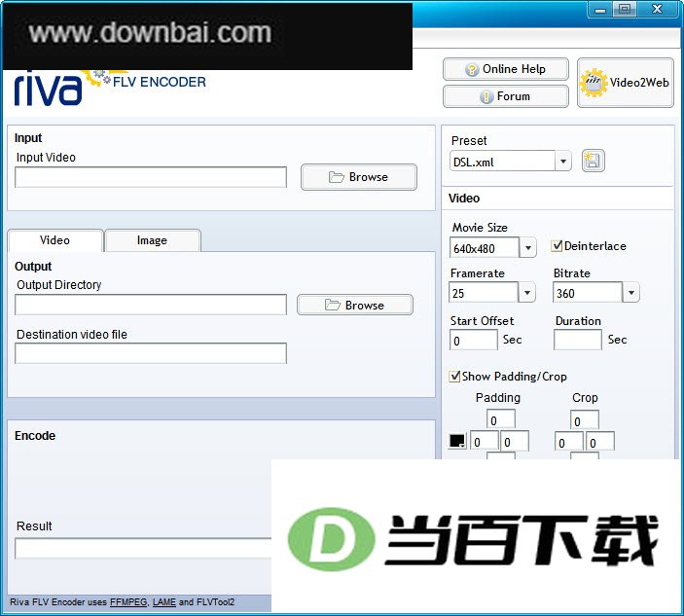
Task: Click the save preset disk icon
Action: [593, 161]
